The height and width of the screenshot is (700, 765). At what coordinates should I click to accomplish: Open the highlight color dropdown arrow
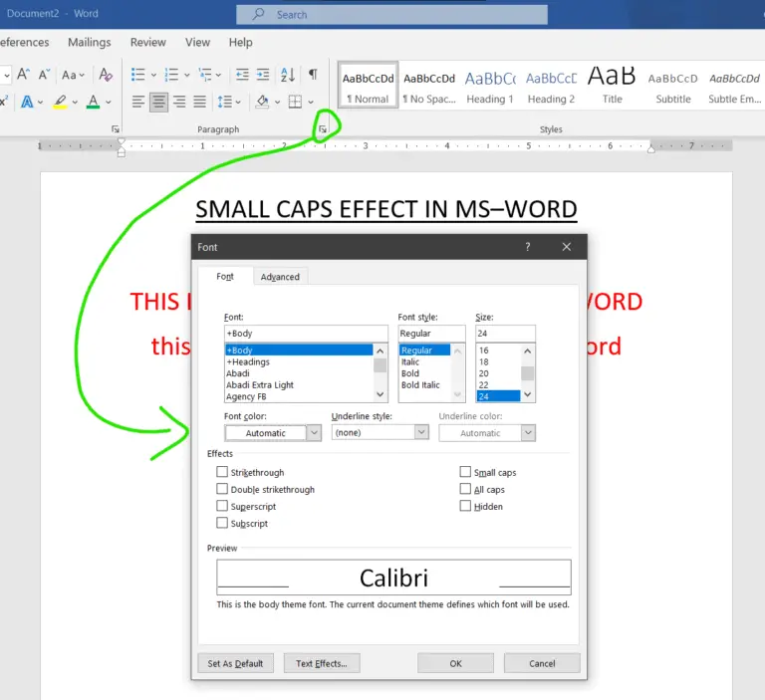pyautogui.click(x=75, y=103)
